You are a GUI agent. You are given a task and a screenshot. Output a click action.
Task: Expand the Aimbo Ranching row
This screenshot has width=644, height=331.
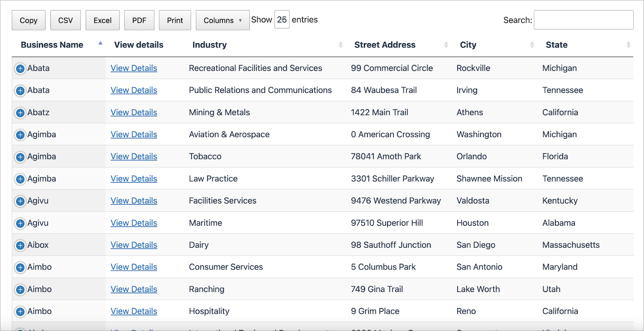click(x=20, y=290)
